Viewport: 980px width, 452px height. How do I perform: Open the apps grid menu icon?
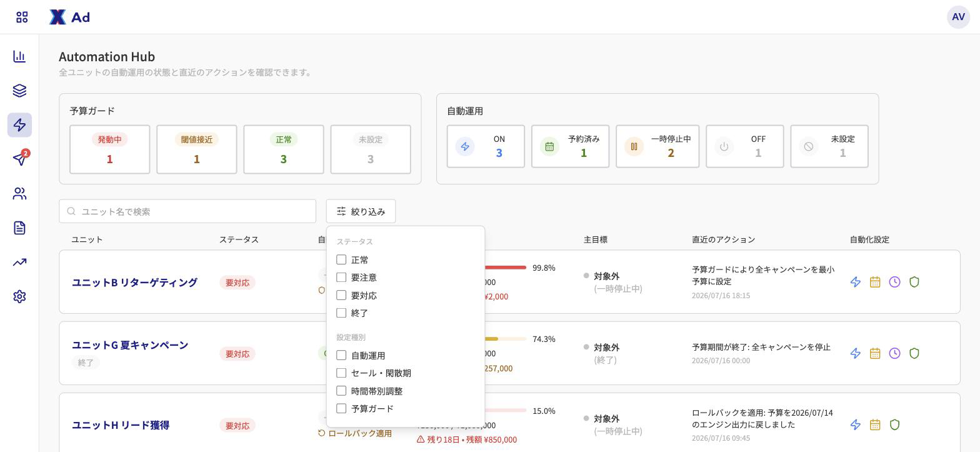22,17
